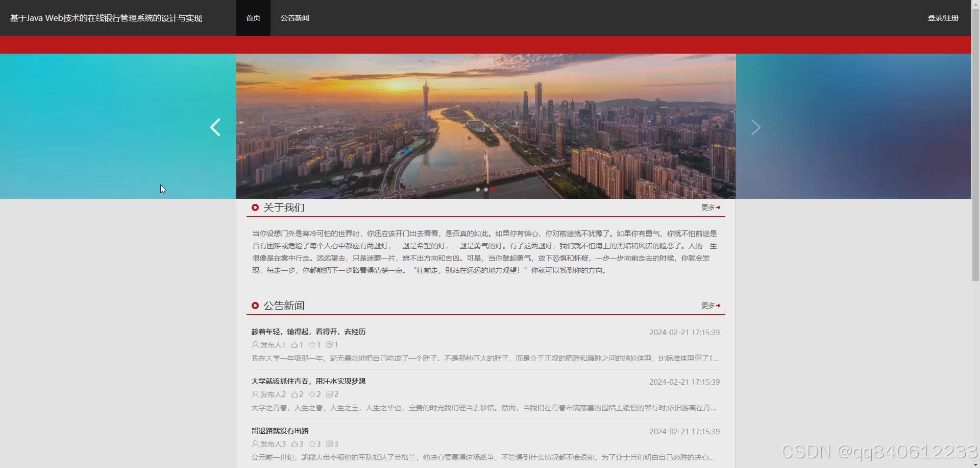
Task: Click the comment icon under "大学就该抓住青春"
Action: [x=330, y=394]
